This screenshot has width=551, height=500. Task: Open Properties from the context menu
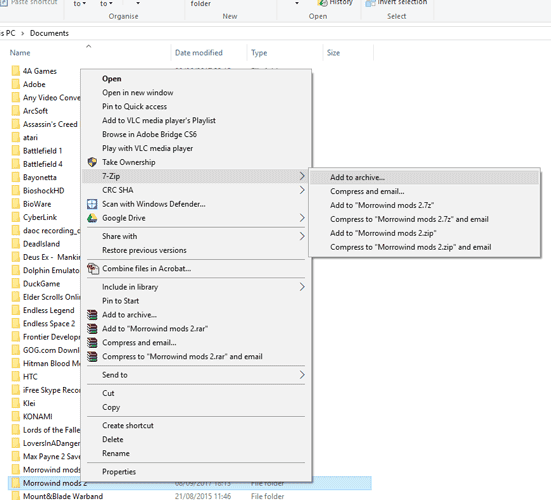pyautogui.click(x=119, y=472)
